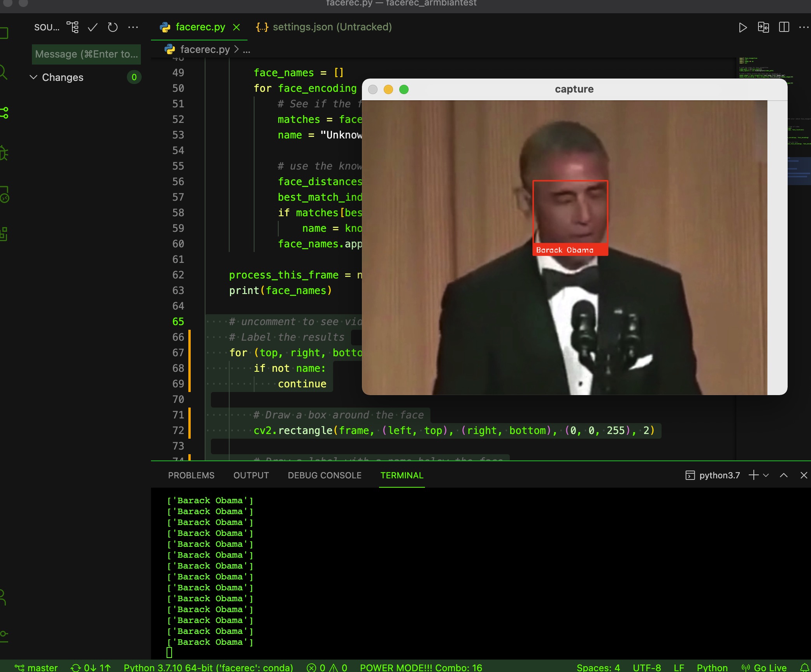Switch to the OUTPUT panel tab

(251, 475)
